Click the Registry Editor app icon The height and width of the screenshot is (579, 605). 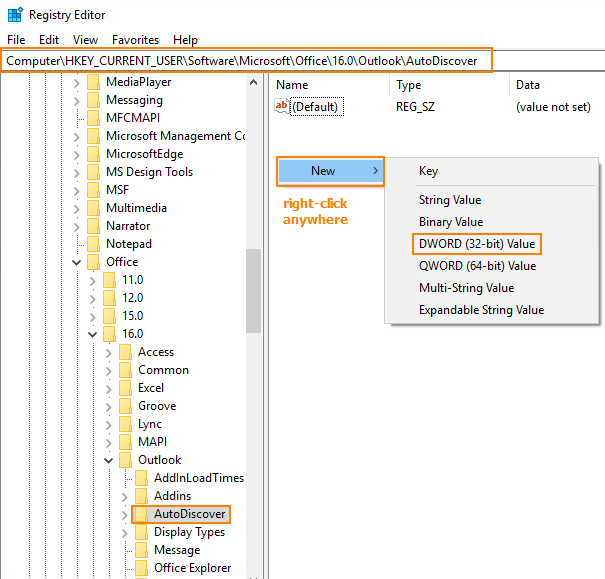(x=15, y=15)
